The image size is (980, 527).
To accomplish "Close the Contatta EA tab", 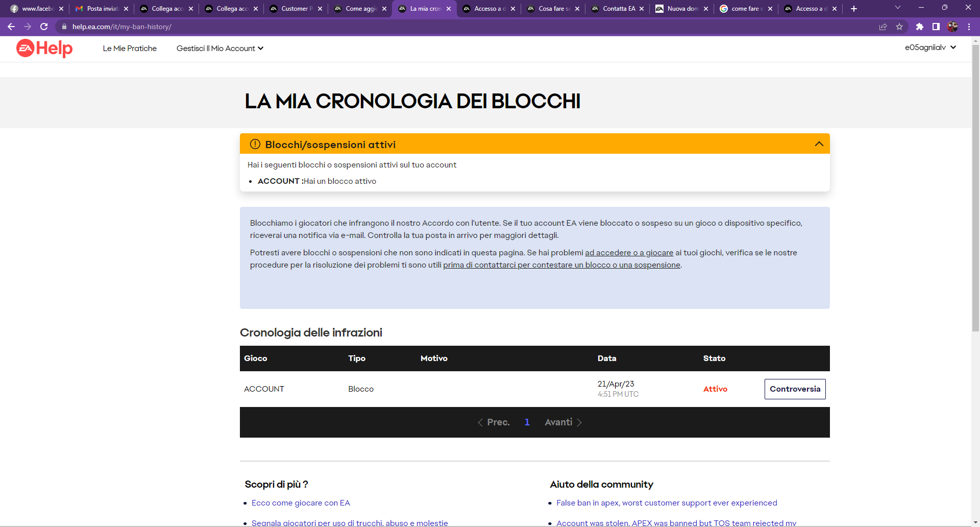I will (x=642, y=9).
